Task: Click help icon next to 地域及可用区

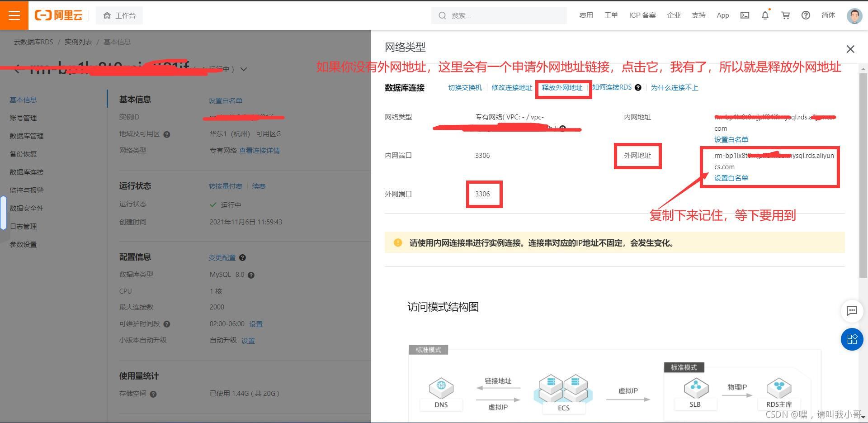Action: [x=166, y=134]
